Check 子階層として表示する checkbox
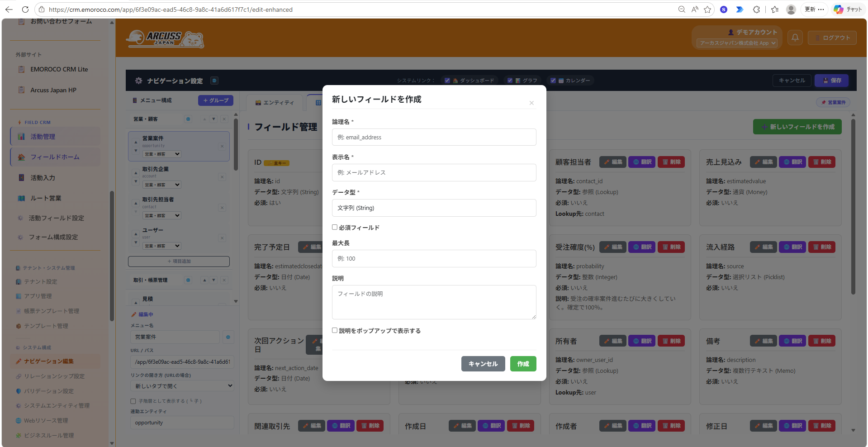Viewport: 868px width, 447px height. tap(133, 401)
